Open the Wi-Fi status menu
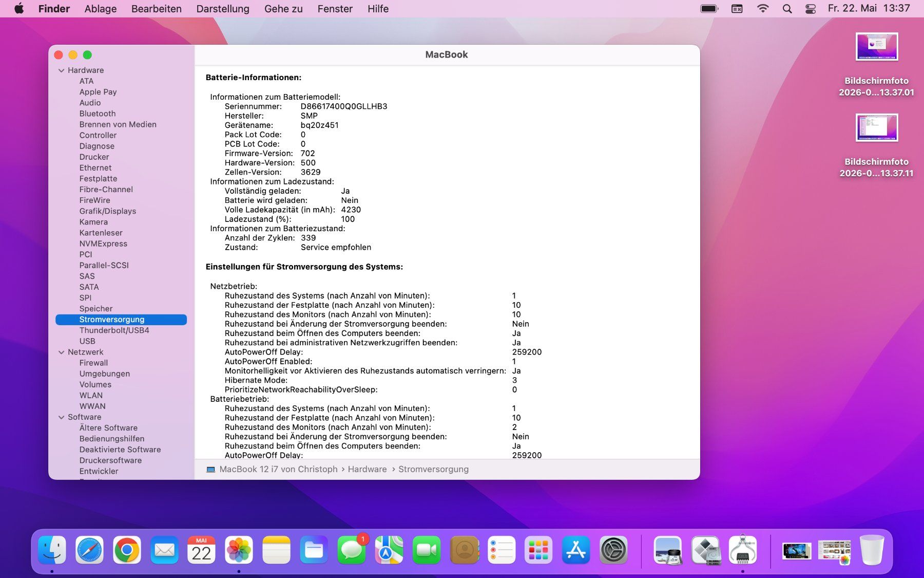The width and height of the screenshot is (924, 578). pyautogui.click(x=763, y=9)
